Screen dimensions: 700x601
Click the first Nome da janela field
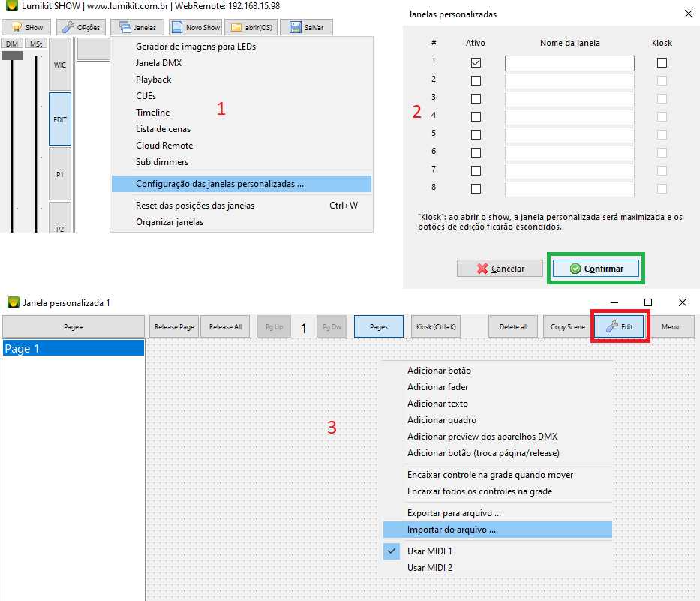(569, 64)
